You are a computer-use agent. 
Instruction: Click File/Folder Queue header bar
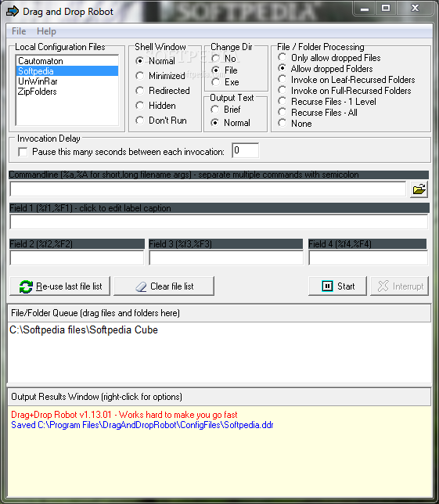pyautogui.click(x=219, y=313)
